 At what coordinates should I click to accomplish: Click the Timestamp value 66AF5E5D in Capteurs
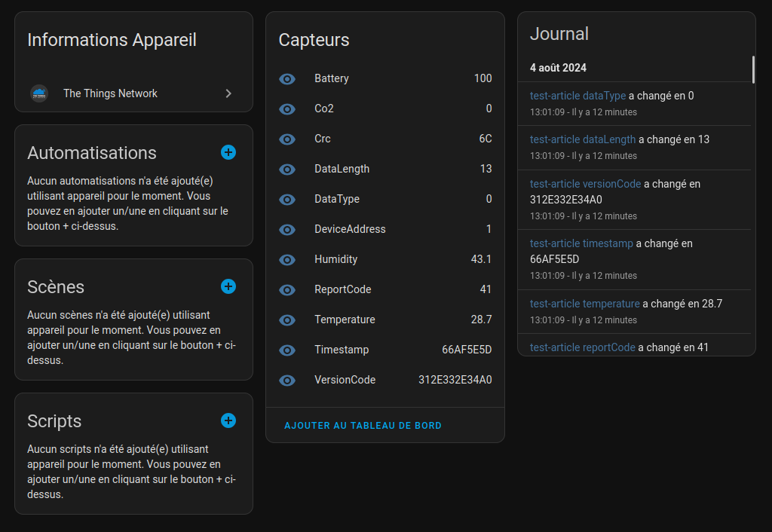click(467, 350)
